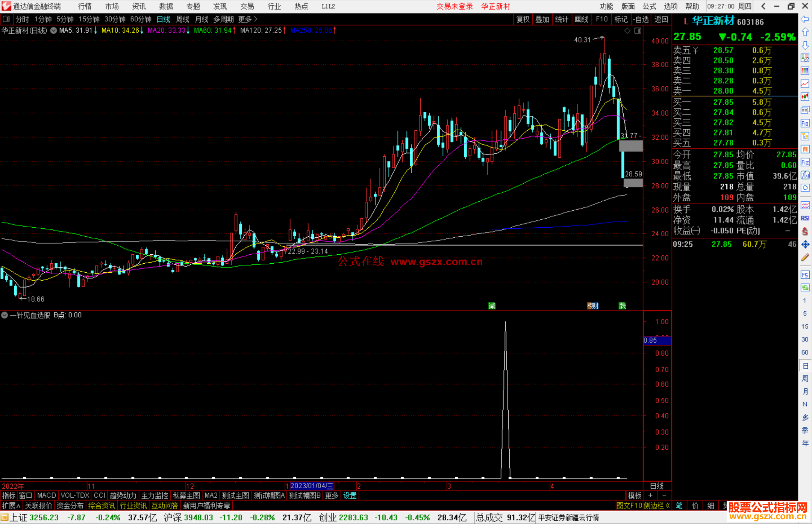Click the RSI indicator sidebar icon
The image size is (812, 524).
pos(805,218)
